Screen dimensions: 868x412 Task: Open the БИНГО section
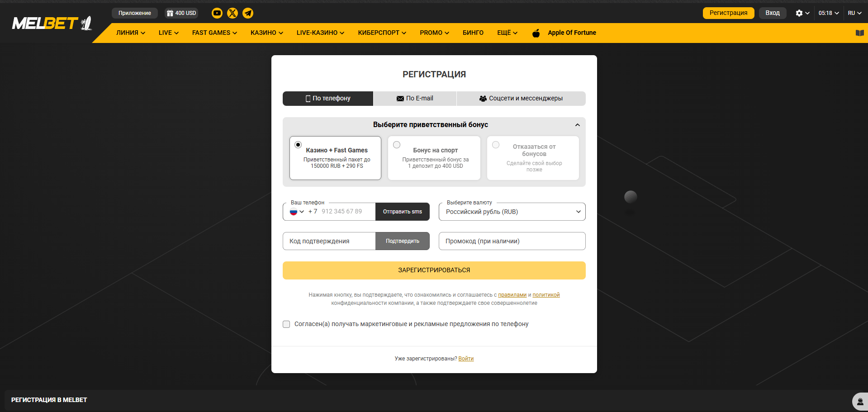[x=473, y=33]
